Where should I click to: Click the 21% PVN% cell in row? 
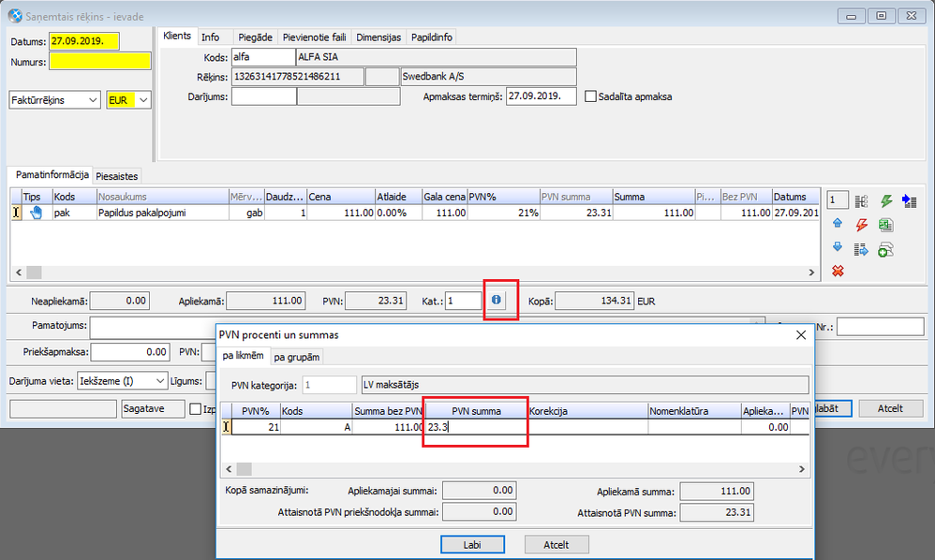(503, 213)
